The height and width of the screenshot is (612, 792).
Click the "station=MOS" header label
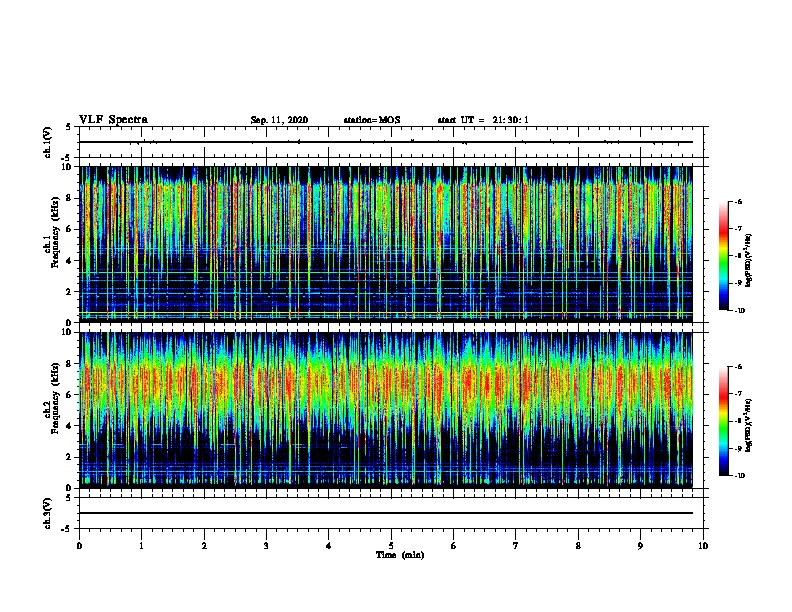pos(372,120)
